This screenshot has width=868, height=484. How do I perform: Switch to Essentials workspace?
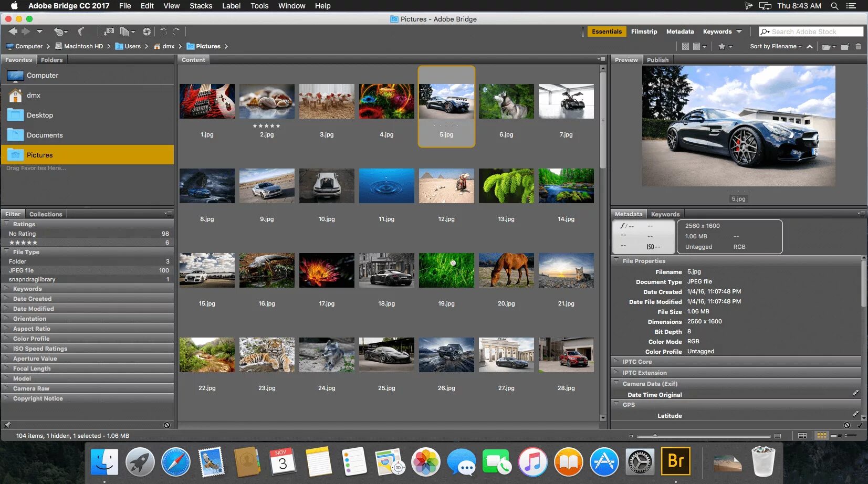606,31
